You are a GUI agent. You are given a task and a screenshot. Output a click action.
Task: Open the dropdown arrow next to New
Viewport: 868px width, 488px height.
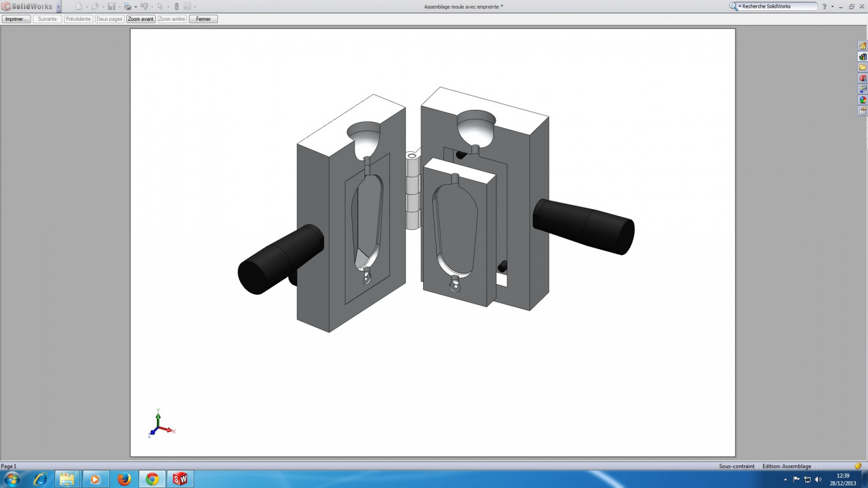click(86, 7)
